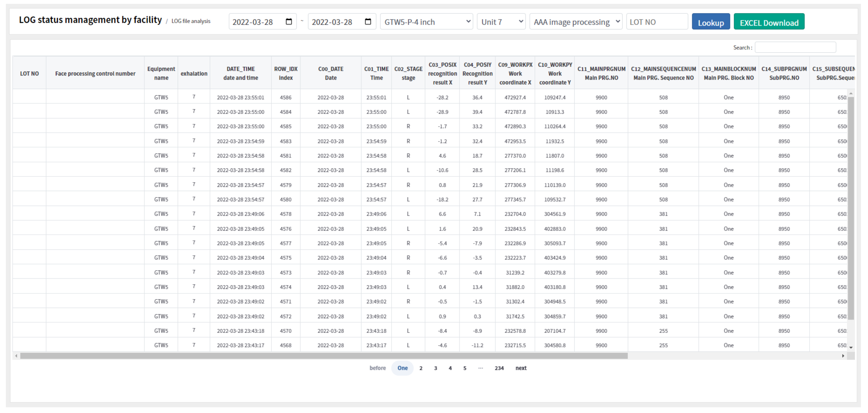Click the horizontal scrollbar right arrow
Image resolution: width=868 pixels, height=413 pixels.
(x=843, y=356)
